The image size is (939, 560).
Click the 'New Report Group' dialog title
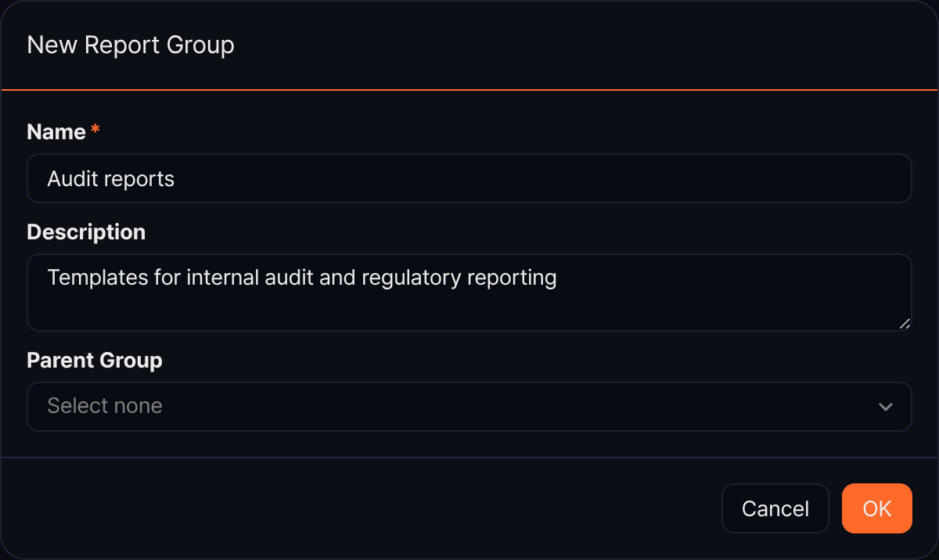[131, 45]
